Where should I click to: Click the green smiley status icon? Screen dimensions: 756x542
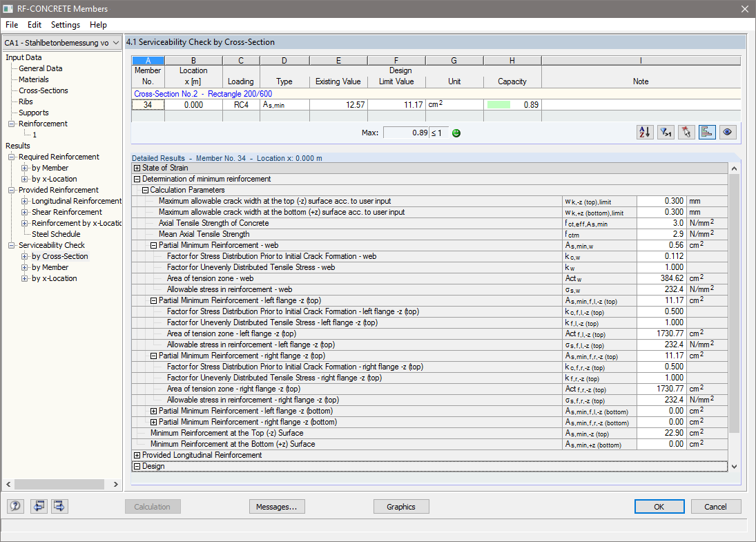[x=456, y=133]
